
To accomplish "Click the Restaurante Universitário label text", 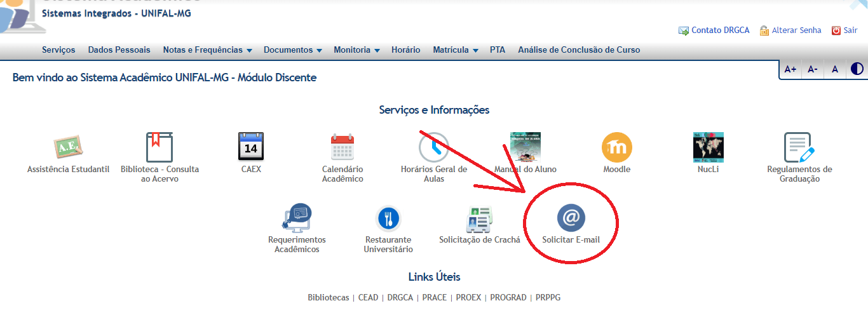I will (388, 245).
